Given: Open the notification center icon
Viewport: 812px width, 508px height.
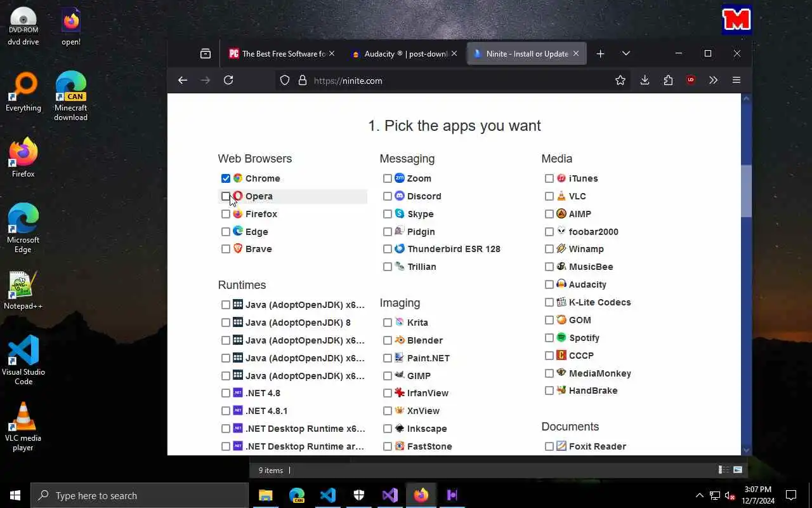Looking at the screenshot, I should pyautogui.click(x=791, y=495).
